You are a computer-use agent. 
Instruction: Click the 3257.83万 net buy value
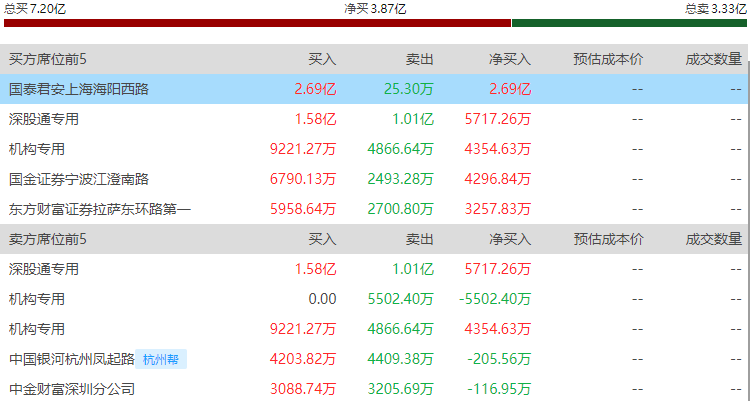(498, 209)
